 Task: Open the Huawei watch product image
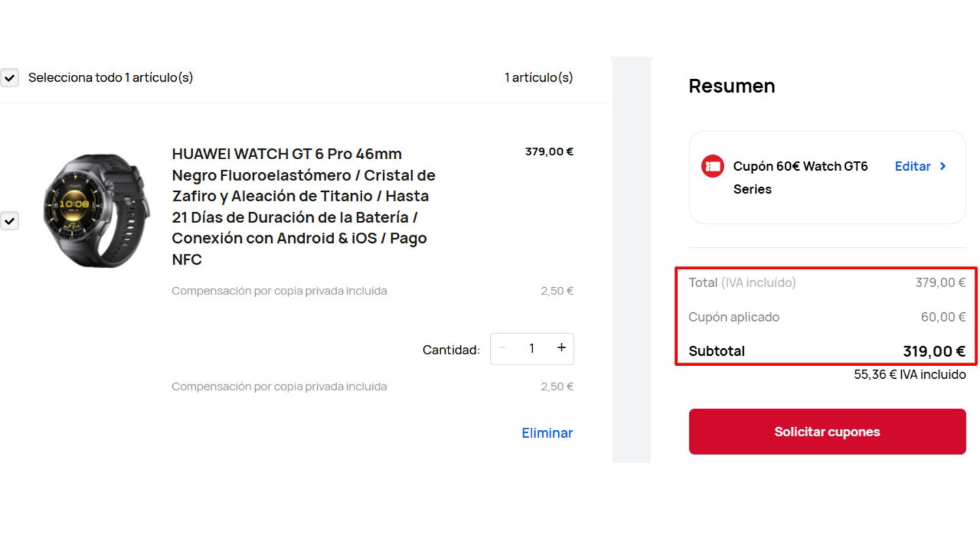tap(94, 209)
